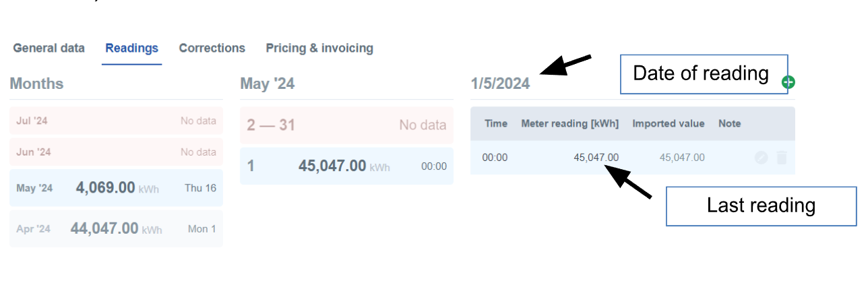Select the Jun '24 month row
The image size is (868, 289).
(116, 152)
